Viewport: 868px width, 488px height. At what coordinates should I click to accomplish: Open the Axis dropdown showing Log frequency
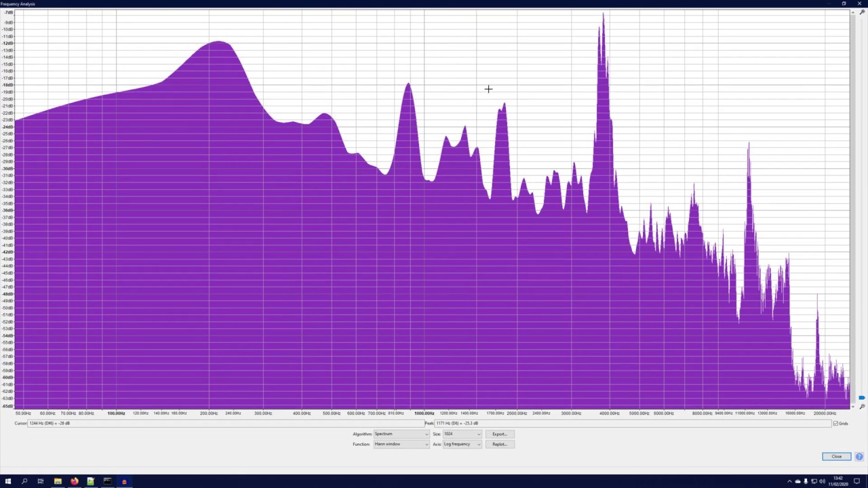462,444
